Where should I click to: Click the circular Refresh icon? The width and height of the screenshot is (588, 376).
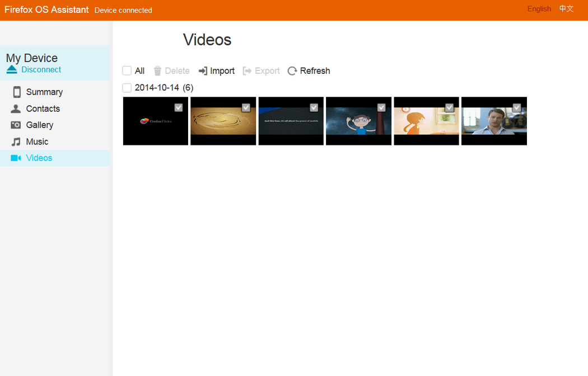pyautogui.click(x=292, y=71)
